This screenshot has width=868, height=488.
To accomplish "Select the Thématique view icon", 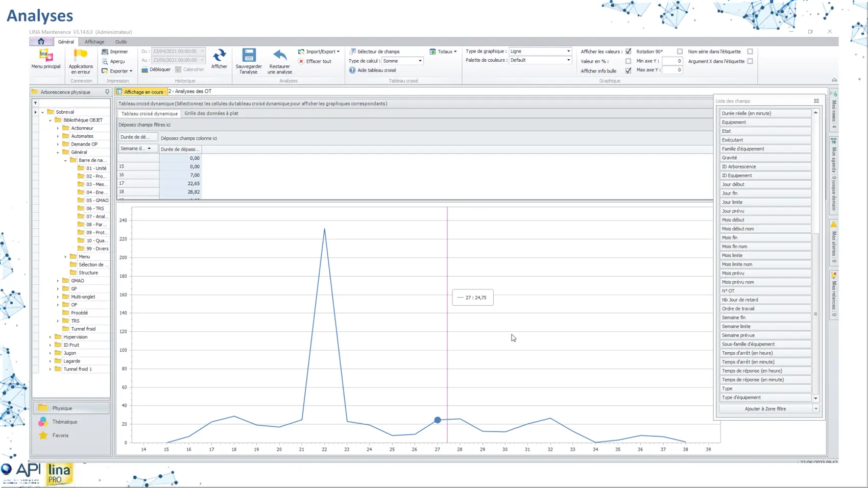I will tap(43, 422).
